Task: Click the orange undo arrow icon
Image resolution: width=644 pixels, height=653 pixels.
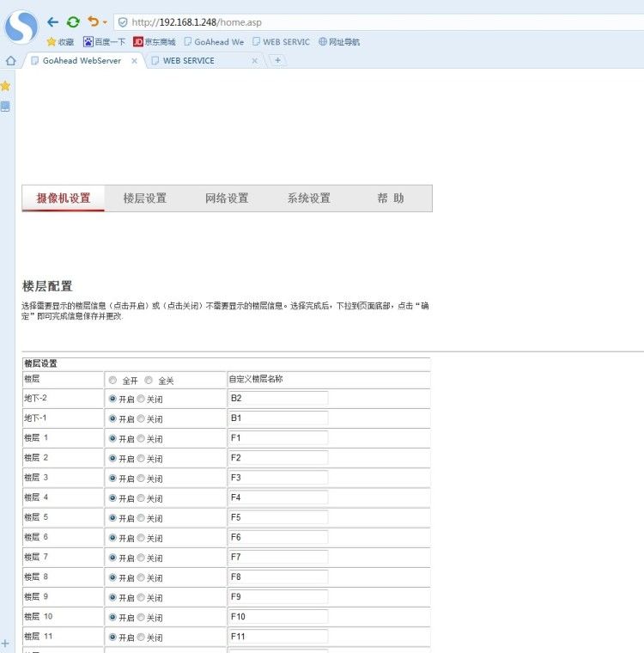Action: [x=93, y=21]
